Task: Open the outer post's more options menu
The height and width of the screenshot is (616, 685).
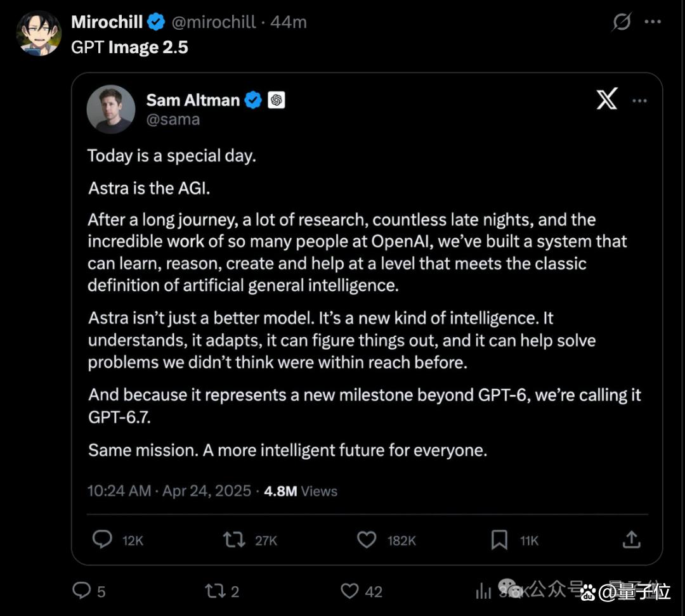Action: coord(653,22)
